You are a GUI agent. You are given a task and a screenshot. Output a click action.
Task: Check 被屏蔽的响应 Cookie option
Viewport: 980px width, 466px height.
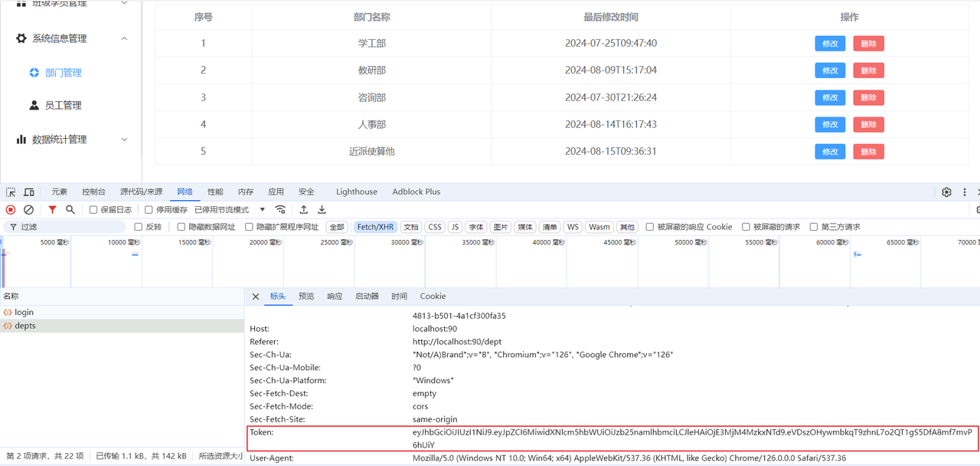coord(650,227)
